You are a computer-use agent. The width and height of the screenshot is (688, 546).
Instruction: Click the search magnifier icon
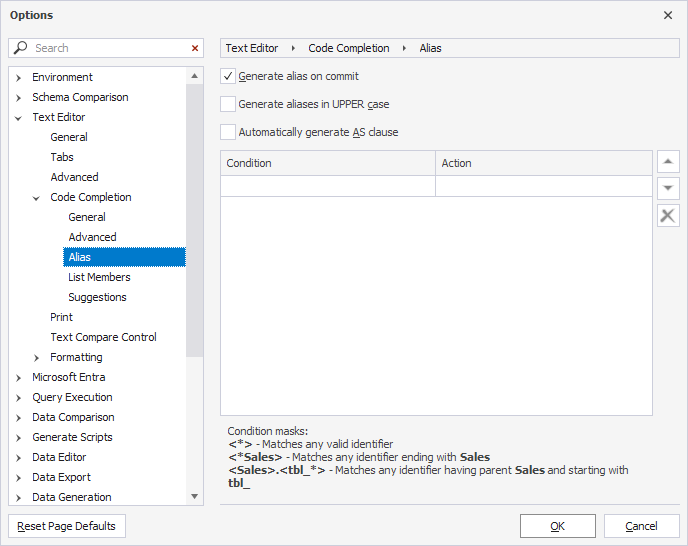coord(20,48)
